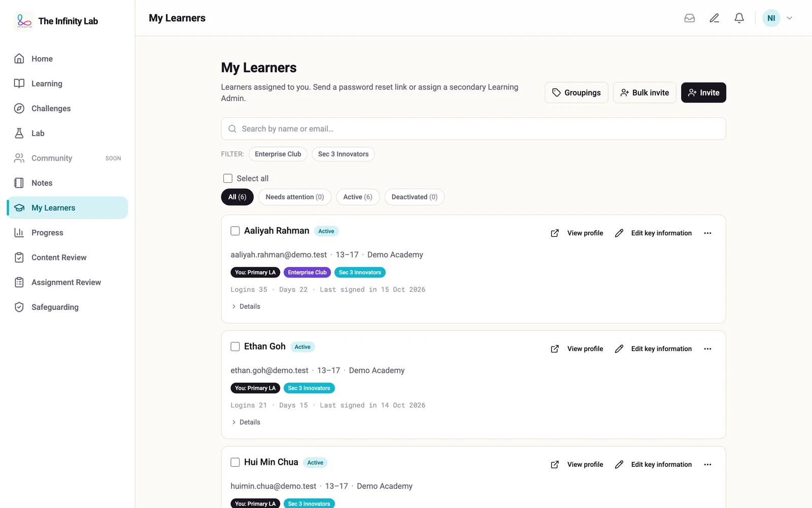Navigate to Learning in sidebar
This screenshot has height=508, width=812.
pyautogui.click(x=67, y=84)
